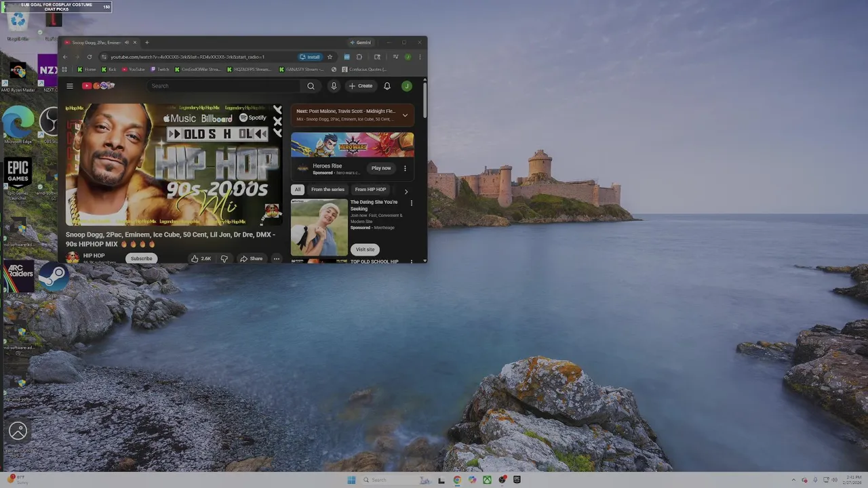Open Heroes Rise ad options menu
Screen dimensions: 868x488
[x=405, y=168]
